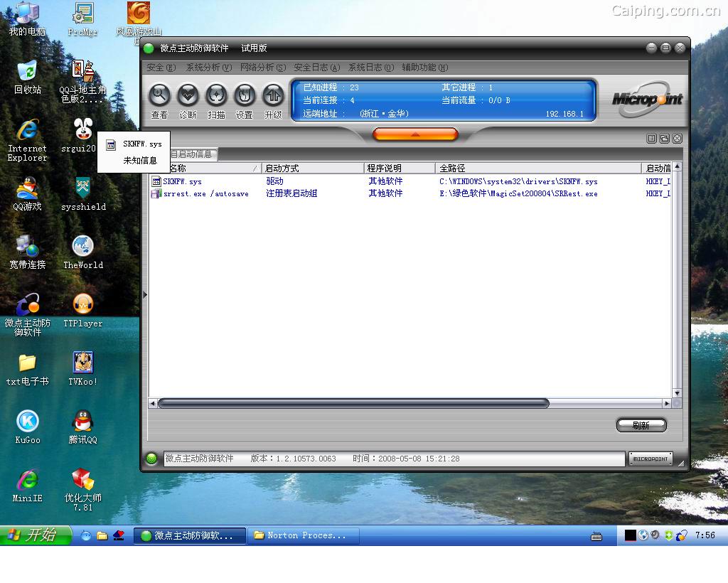Open KuGoo desktop icon
728x583 pixels.
[28, 427]
